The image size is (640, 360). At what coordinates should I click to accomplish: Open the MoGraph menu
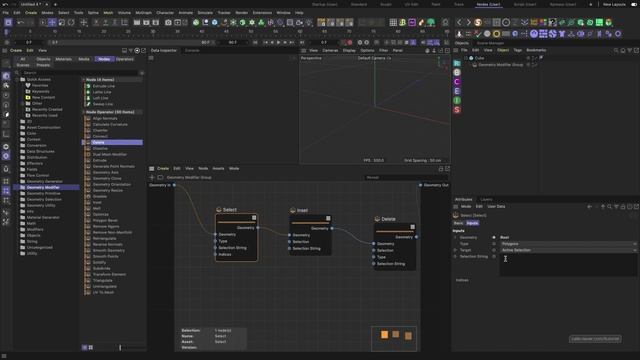[x=143, y=13]
